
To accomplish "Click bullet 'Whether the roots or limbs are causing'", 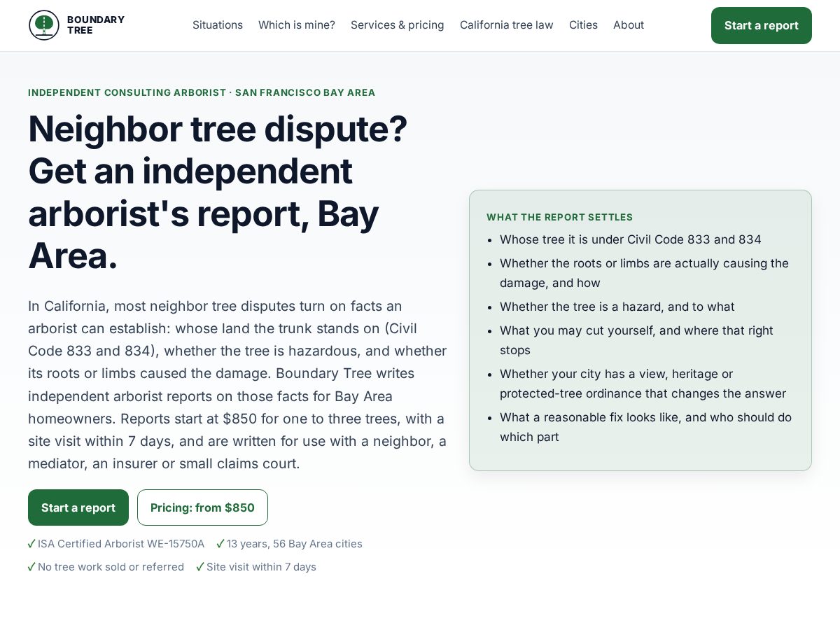I will [x=644, y=273].
